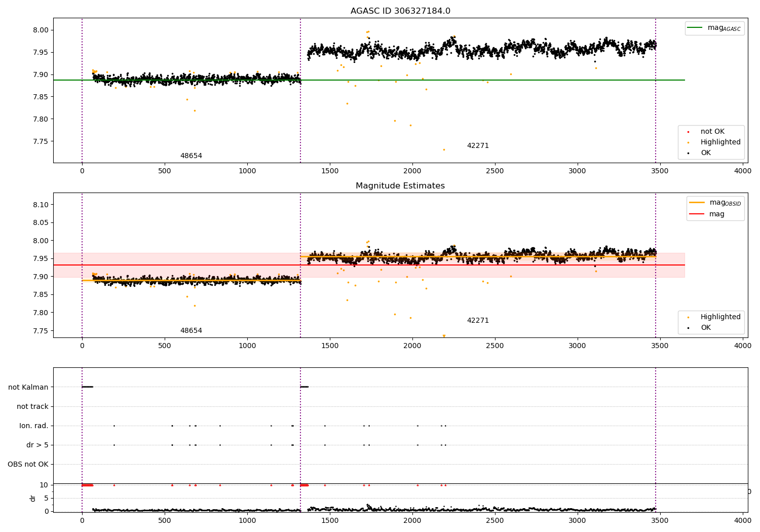Image resolution: width=760 pixels, height=532 pixels.
Task: Click the 2500 x-tick of the middle plot
Action: pos(495,346)
